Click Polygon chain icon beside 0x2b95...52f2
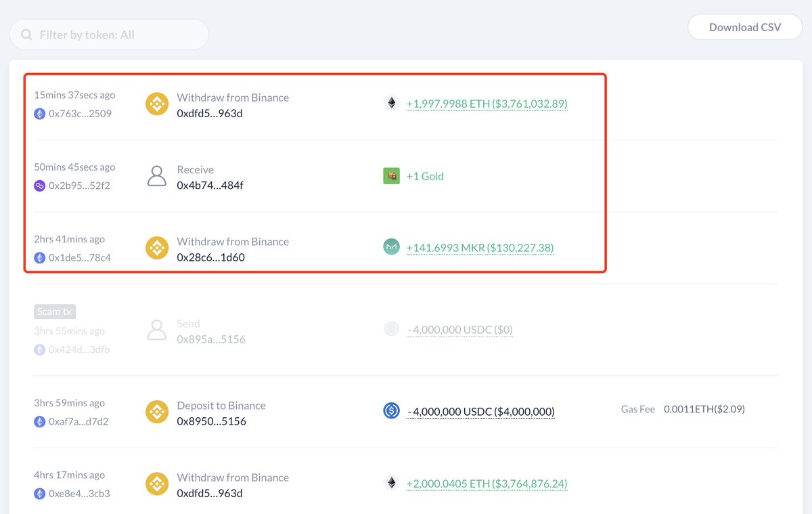Image resolution: width=812 pixels, height=514 pixels. click(40, 186)
